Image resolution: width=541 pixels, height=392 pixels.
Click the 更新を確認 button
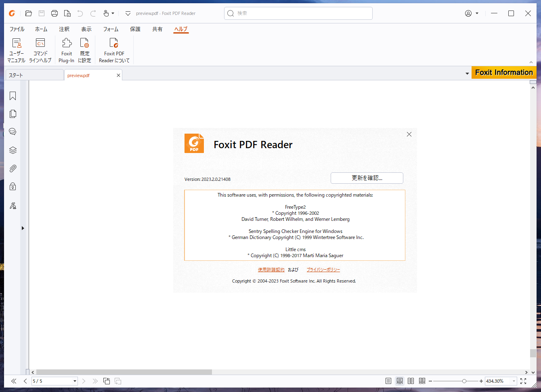(x=367, y=178)
